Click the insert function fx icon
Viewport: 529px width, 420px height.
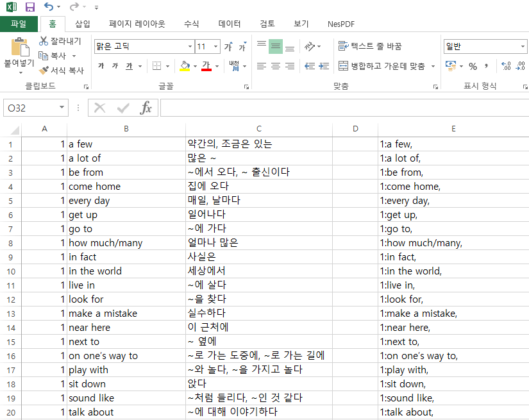click(146, 108)
